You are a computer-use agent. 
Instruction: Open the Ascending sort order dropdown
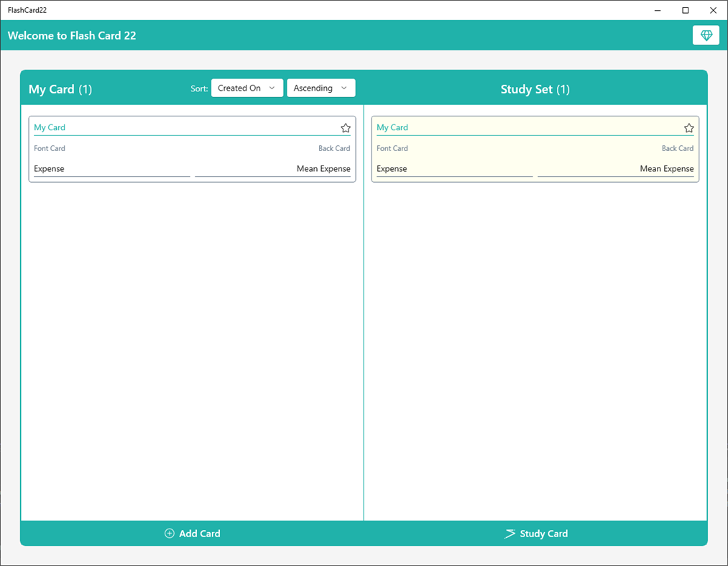[321, 87]
